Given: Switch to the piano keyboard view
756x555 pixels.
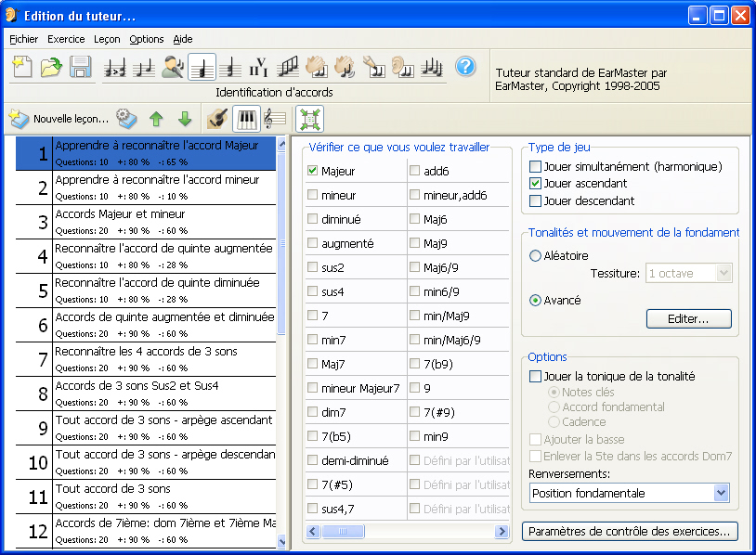Looking at the screenshot, I should [246, 119].
